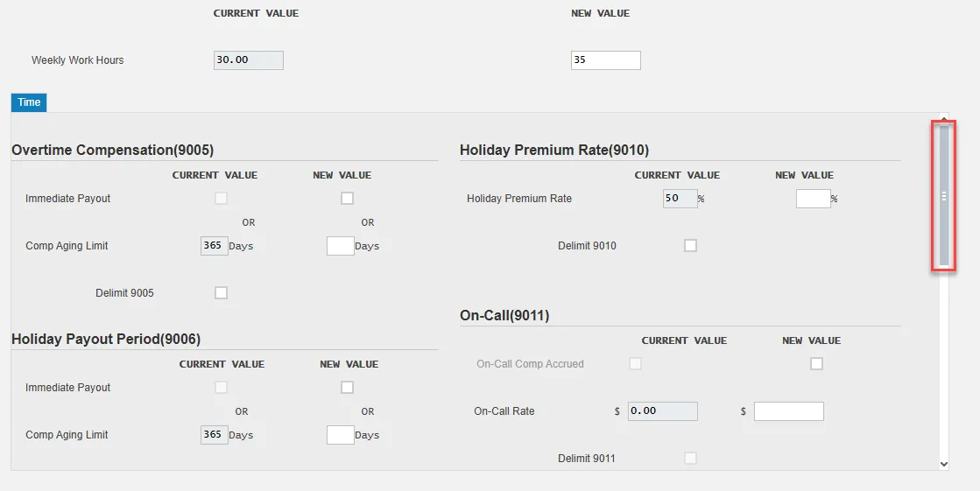Viewport: 980px width, 491px height.
Task: Enable new Immediate Payout under Holiday Payout Period
Action: 347,388
